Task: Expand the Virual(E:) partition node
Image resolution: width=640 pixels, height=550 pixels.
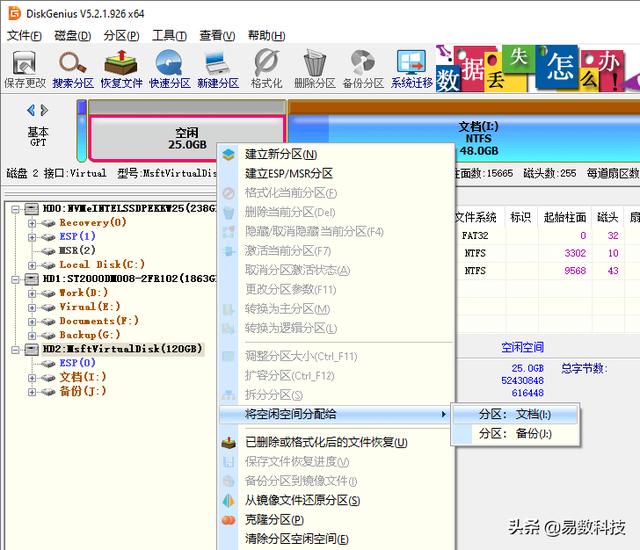Action: (31, 307)
